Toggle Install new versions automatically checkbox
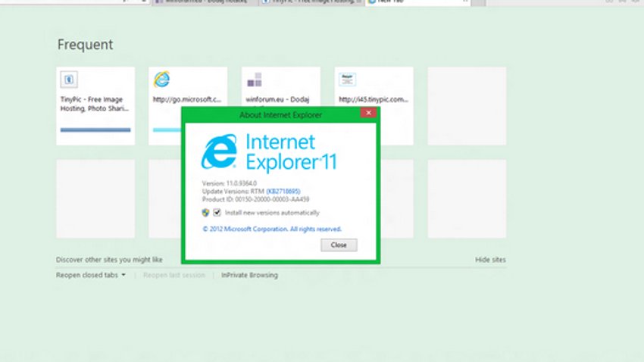Viewport: 644px width, 362px height. (x=217, y=212)
